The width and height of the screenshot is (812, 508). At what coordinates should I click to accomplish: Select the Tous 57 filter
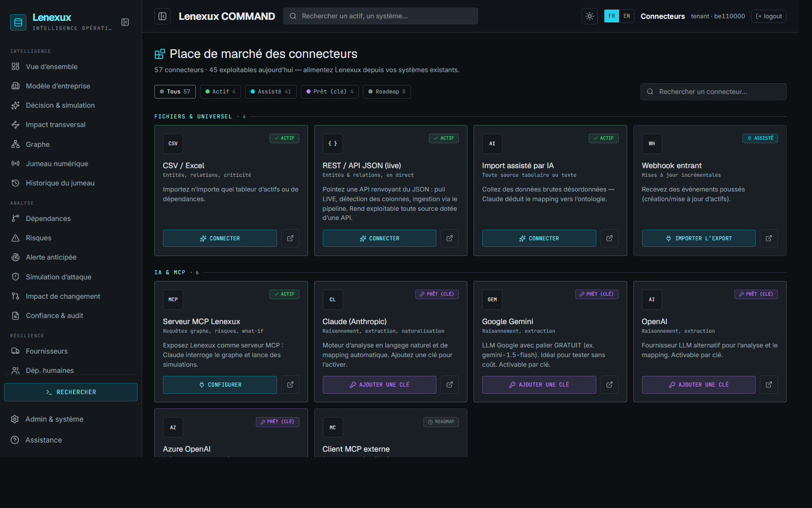pos(175,92)
